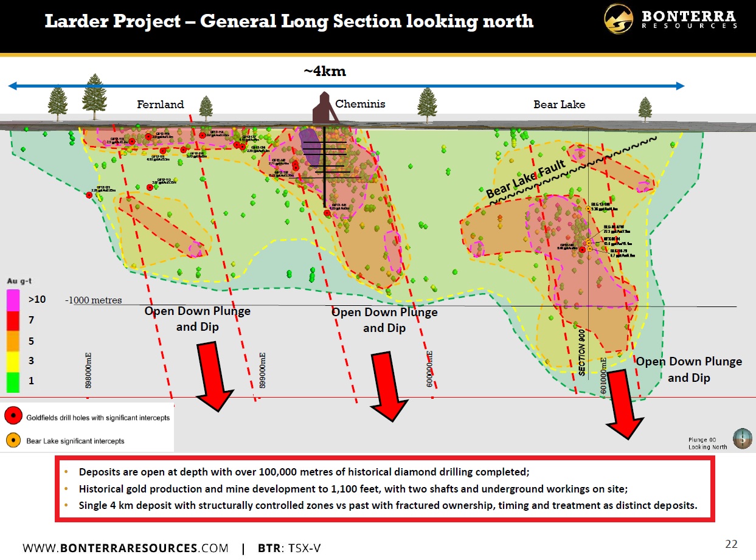This screenshot has width=756, height=560.
Task: Click the 598000mE easting label
Action: [89, 370]
